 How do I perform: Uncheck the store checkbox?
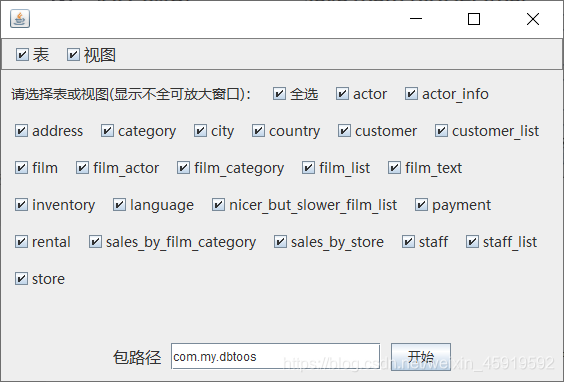point(22,279)
